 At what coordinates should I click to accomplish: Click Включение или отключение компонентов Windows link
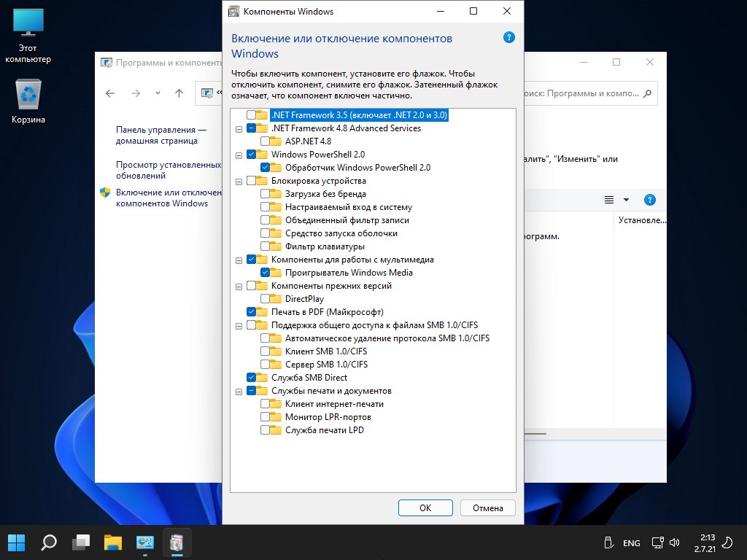(169, 198)
